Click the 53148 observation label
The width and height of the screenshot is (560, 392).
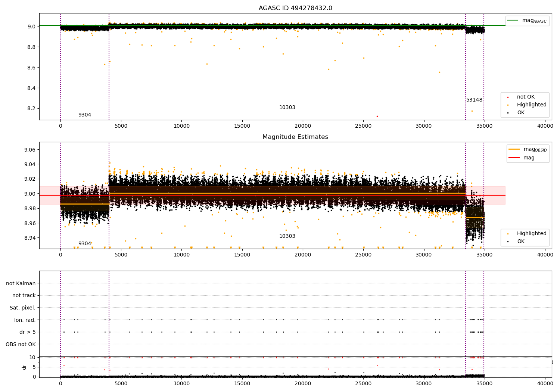tap(474, 100)
